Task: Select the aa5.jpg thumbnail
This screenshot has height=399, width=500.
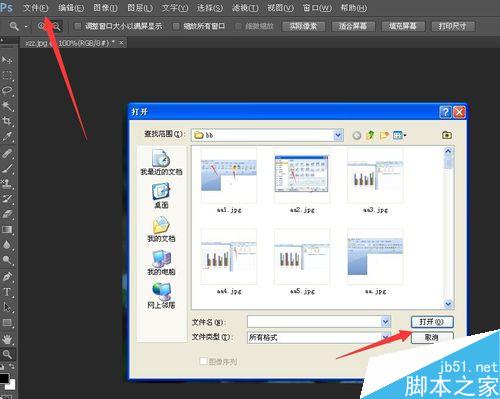Action: (x=302, y=257)
